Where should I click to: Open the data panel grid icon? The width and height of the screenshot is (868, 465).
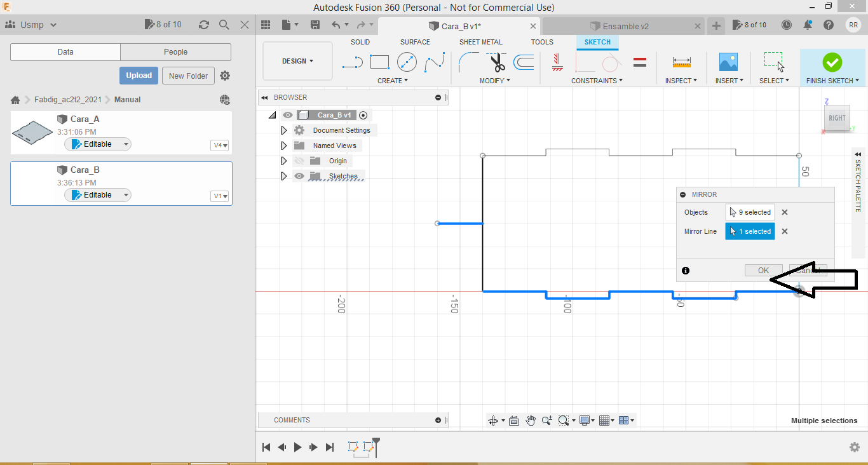[266, 25]
